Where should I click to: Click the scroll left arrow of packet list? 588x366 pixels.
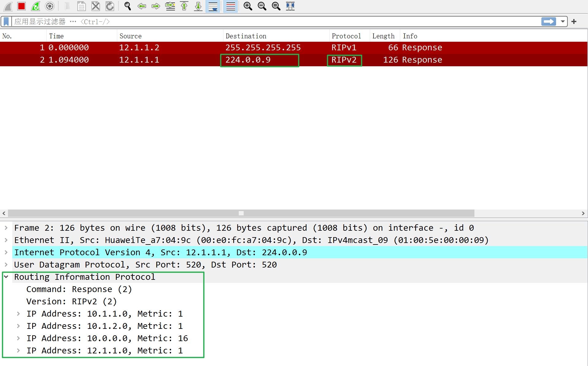point(4,213)
